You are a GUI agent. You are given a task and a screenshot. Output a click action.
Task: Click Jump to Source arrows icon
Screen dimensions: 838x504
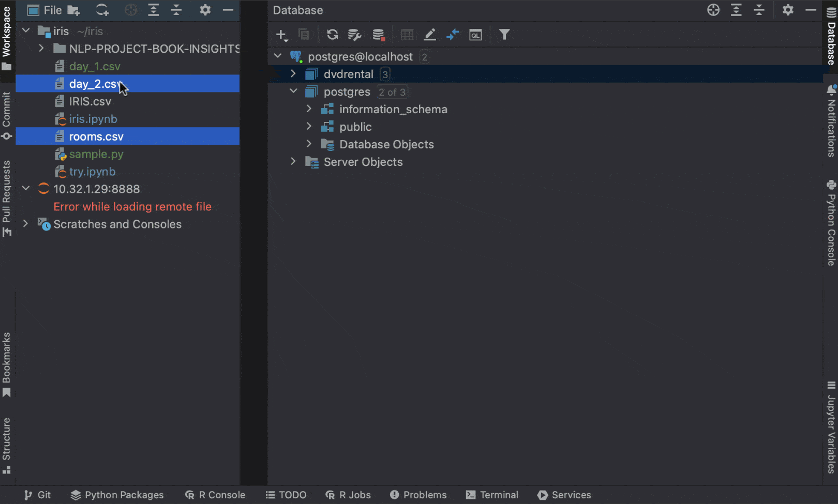[453, 35]
